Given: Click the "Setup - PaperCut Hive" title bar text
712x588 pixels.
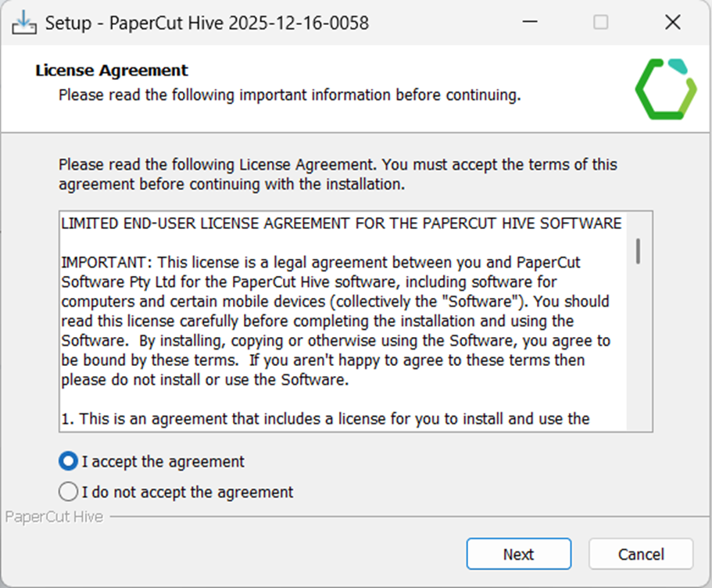Looking at the screenshot, I should (206, 23).
